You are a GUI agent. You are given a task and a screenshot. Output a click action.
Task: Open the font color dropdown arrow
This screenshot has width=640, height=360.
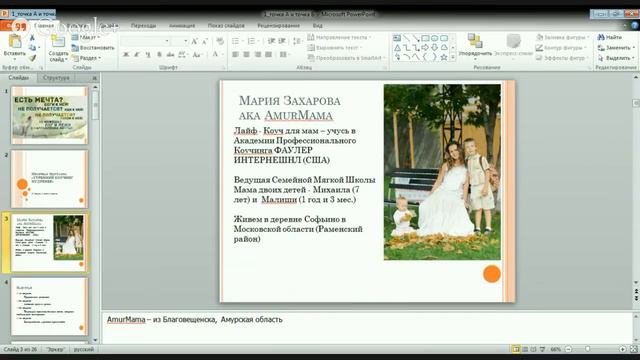tap(222, 55)
